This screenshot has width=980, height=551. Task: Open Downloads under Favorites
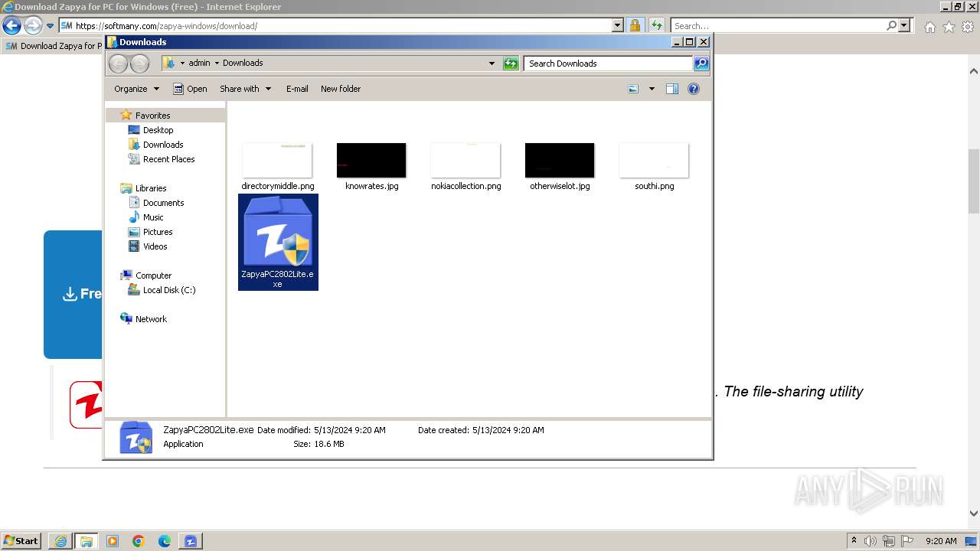coord(163,145)
